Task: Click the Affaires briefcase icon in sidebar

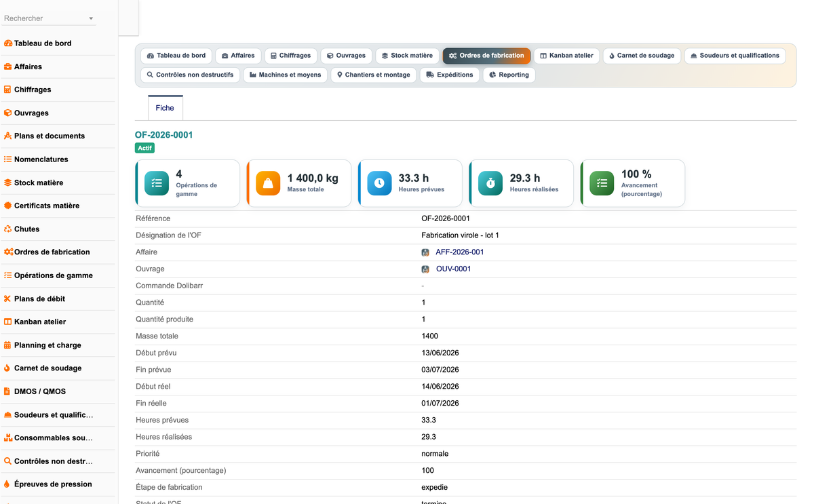Action: click(x=8, y=66)
